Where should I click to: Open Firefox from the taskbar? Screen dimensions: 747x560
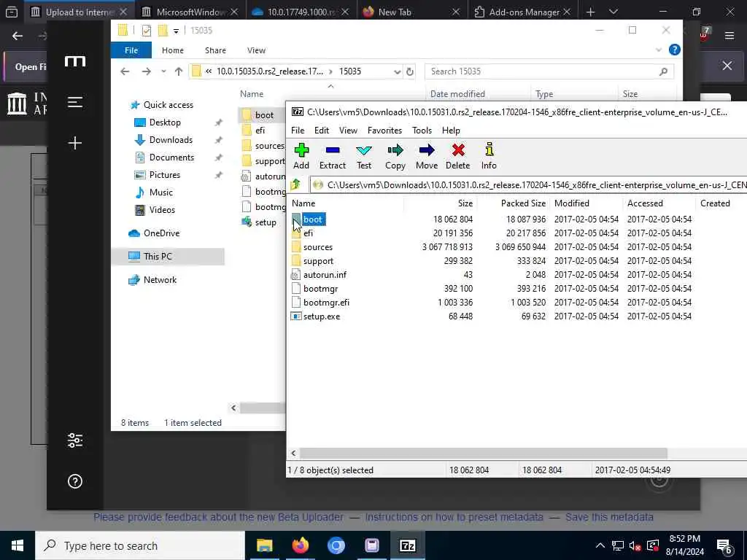(300, 545)
